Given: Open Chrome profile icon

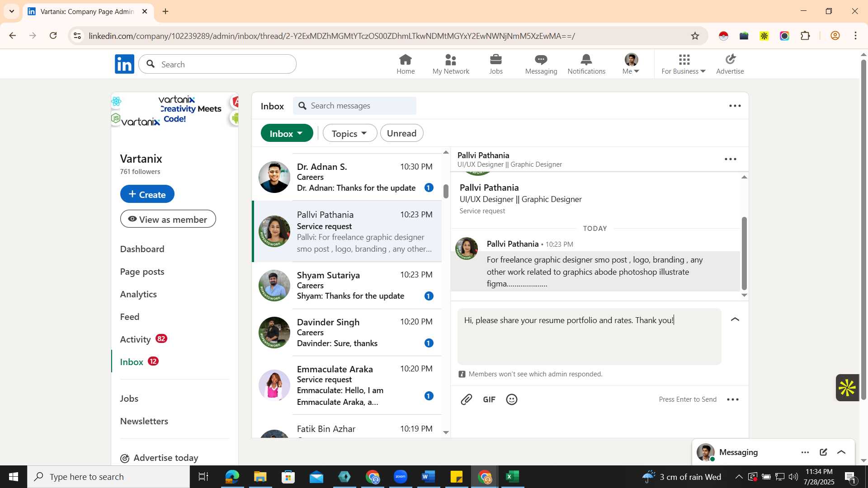Looking at the screenshot, I should 835,36.
